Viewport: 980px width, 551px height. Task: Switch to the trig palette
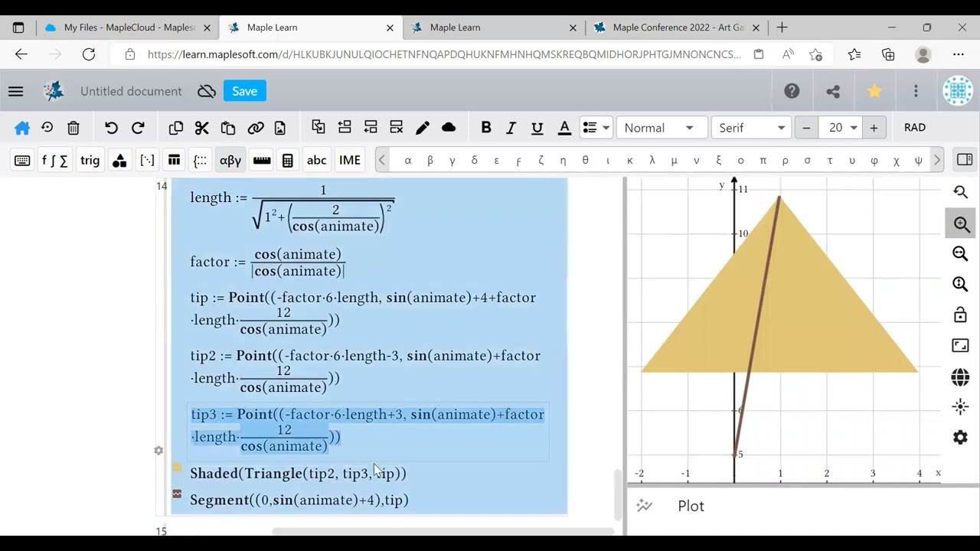tap(90, 161)
